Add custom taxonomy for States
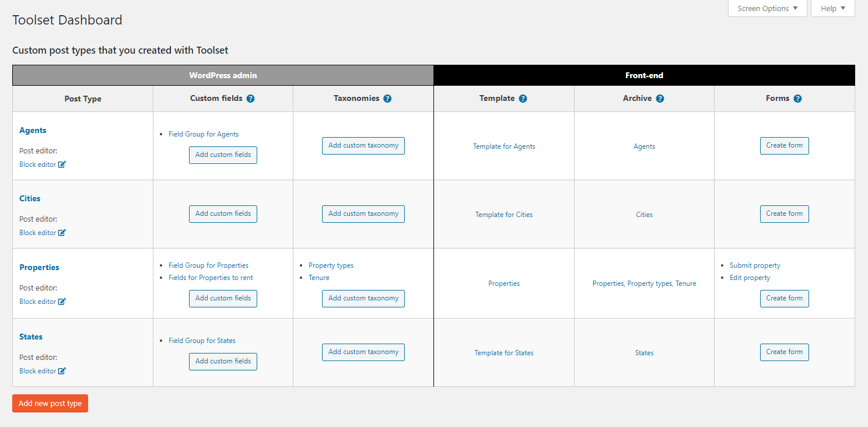The width and height of the screenshot is (868, 427). (x=363, y=352)
